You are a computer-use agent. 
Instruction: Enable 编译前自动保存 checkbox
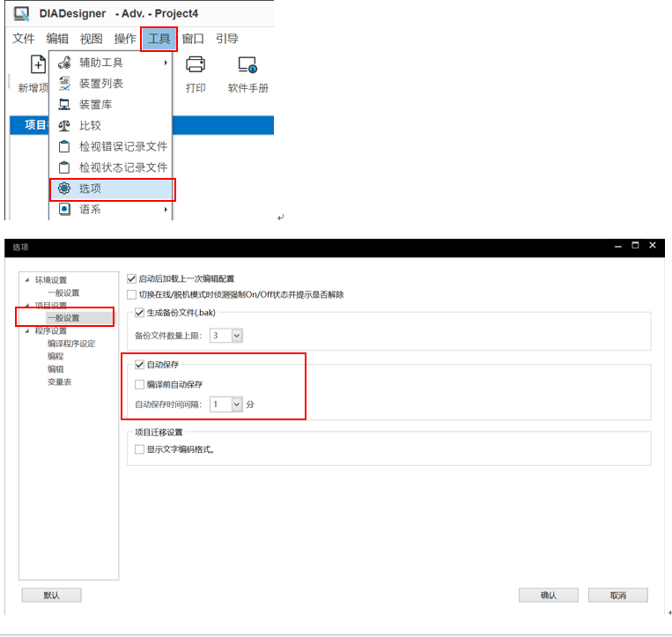(x=140, y=384)
